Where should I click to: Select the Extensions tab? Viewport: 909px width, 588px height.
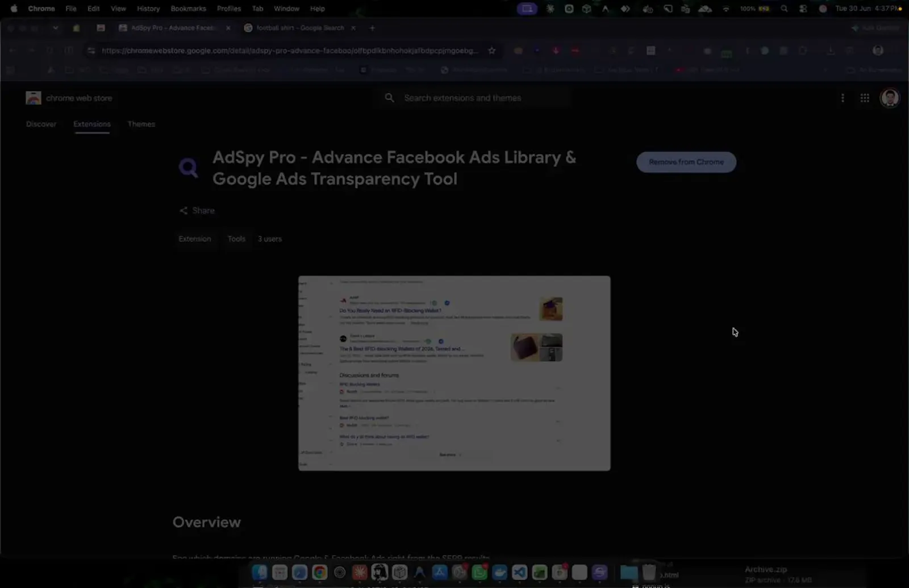click(x=92, y=124)
